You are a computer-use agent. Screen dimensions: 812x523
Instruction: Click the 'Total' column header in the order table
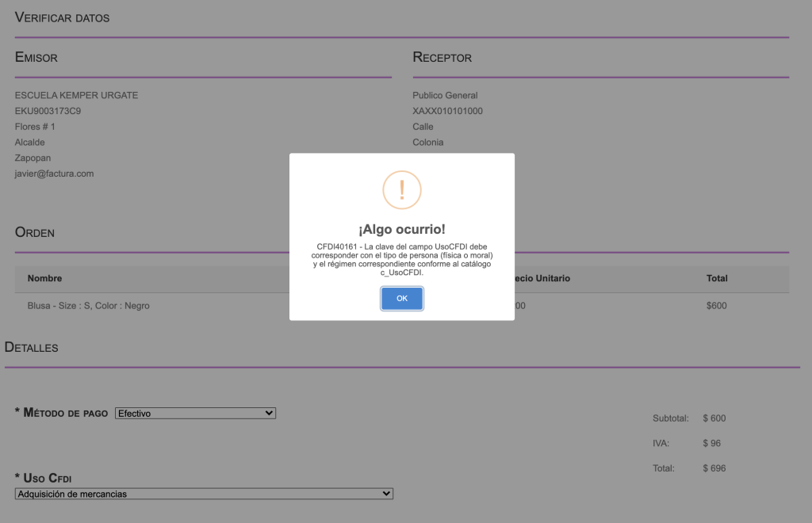[717, 278]
